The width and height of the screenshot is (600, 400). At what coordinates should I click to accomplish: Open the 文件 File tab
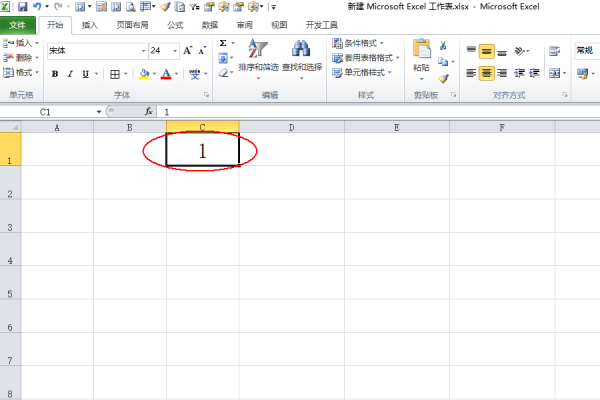point(18,25)
